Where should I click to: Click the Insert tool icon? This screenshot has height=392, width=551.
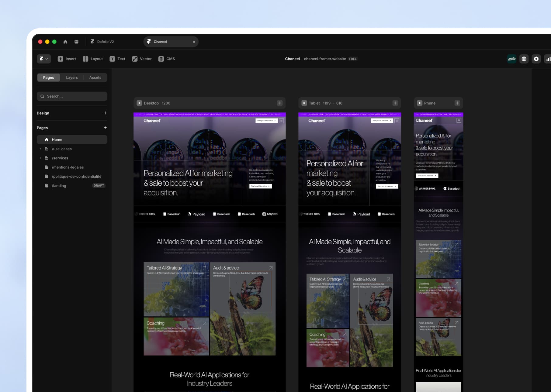(x=61, y=59)
